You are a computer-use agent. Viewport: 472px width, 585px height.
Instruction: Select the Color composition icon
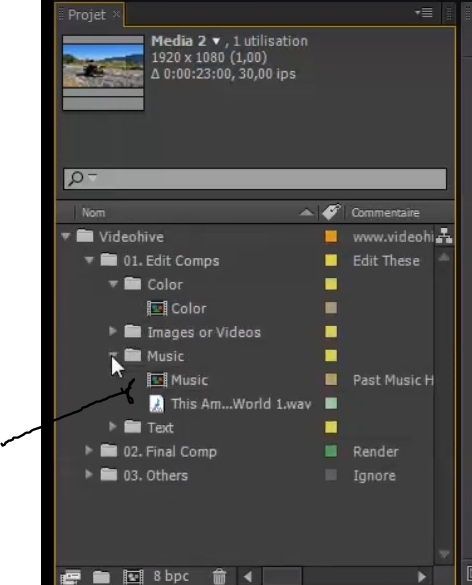coord(157,308)
